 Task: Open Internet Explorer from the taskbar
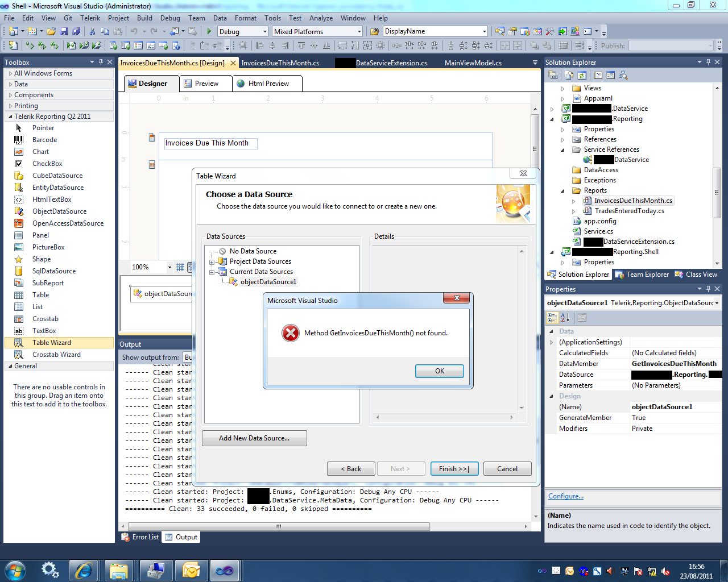click(x=84, y=570)
